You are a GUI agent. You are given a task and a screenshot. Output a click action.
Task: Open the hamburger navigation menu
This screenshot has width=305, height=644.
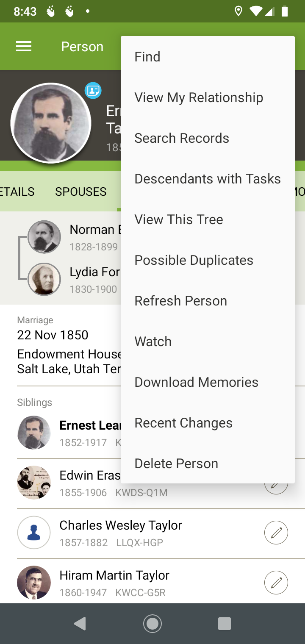pyautogui.click(x=24, y=46)
